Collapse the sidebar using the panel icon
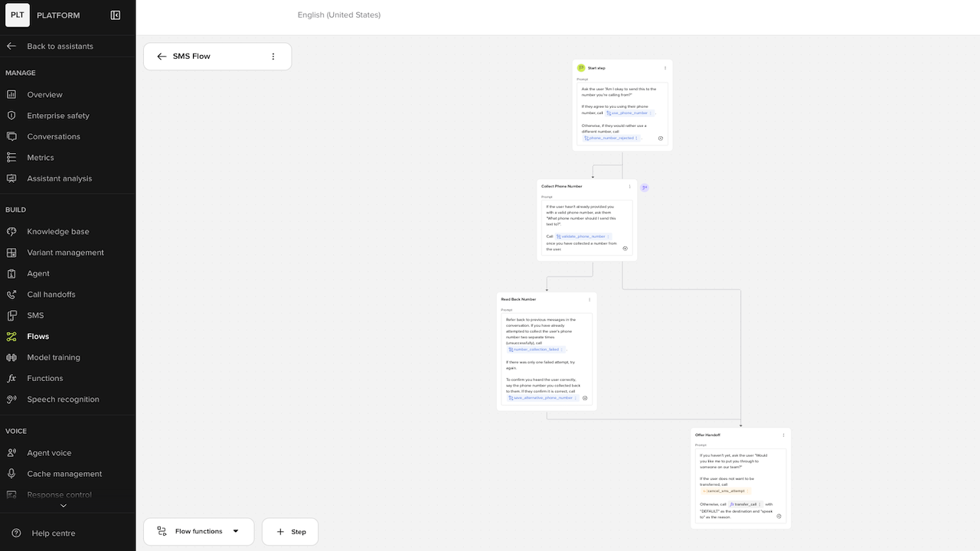980x551 pixels. [x=116, y=15]
